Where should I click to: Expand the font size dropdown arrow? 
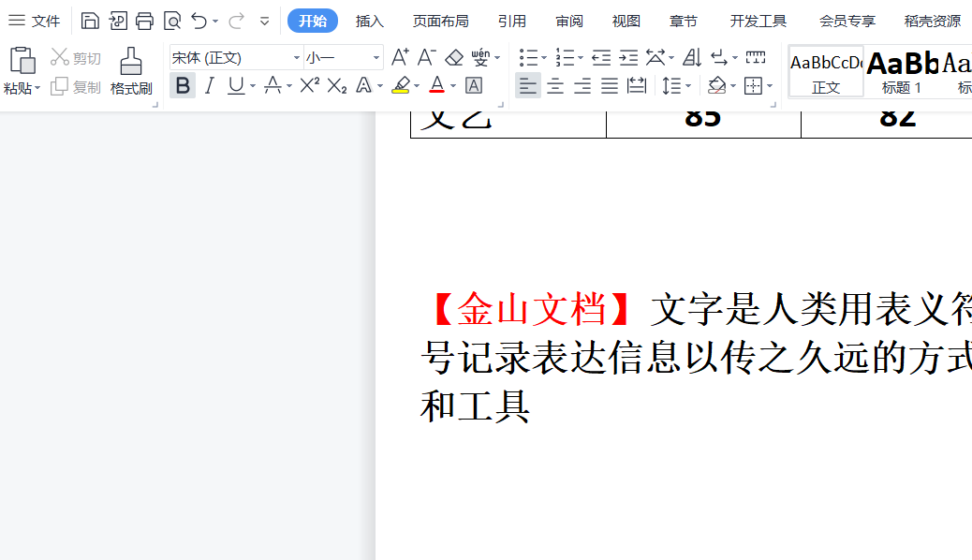(376, 58)
